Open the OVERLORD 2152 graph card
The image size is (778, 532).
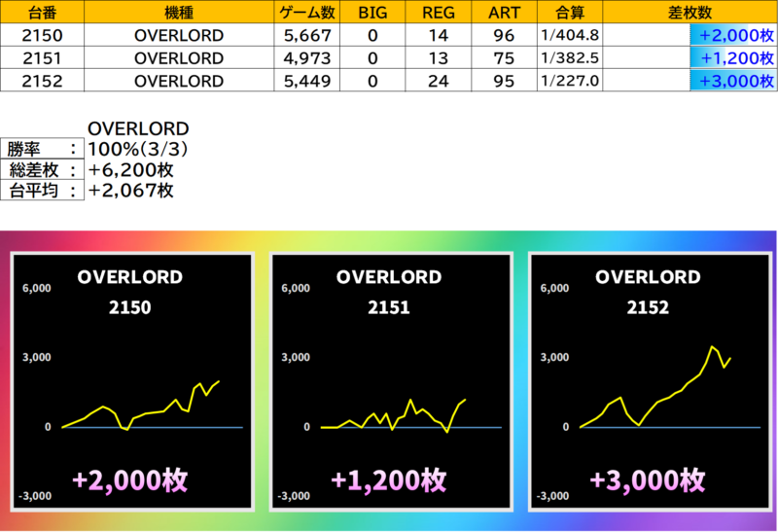point(651,381)
